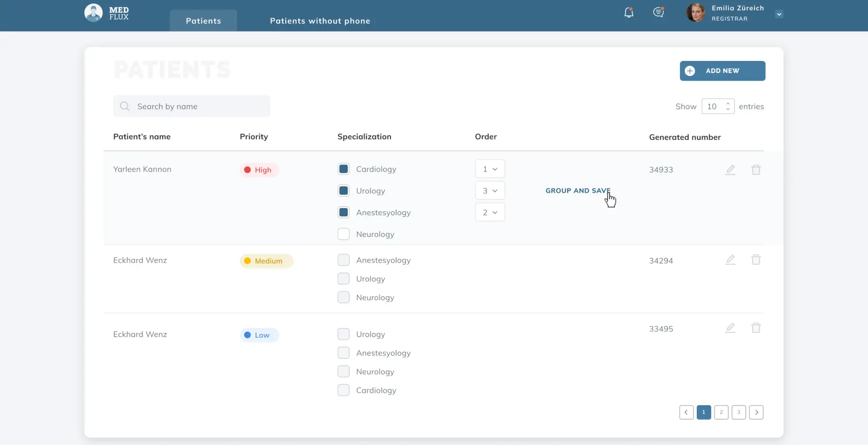Jump to page 2 in pagination
The image size is (868, 445).
point(721,412)
